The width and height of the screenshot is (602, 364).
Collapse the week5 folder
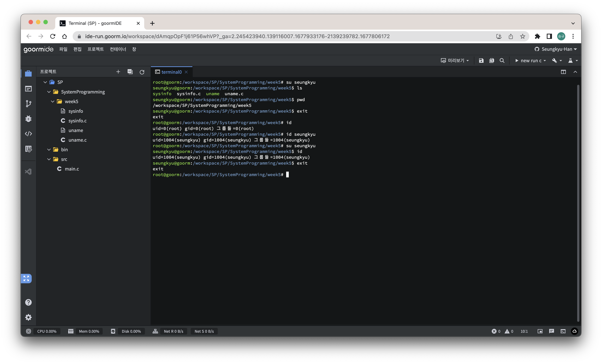pos(53,102)
